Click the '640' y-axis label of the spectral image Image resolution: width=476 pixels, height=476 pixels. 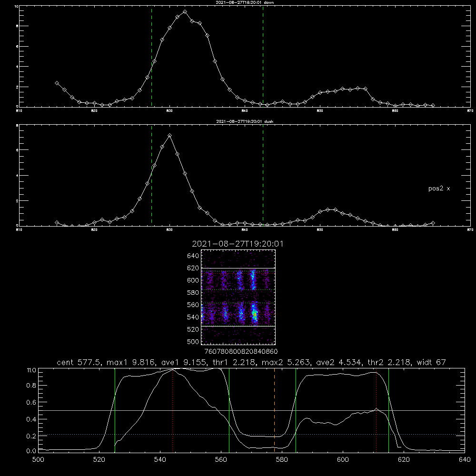tap(193, 256)
